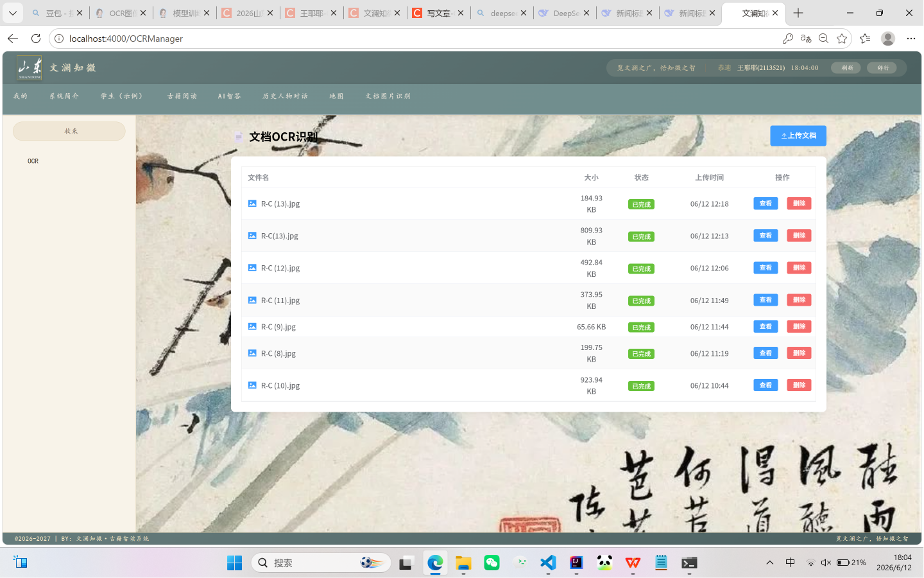Open the password key icon in address bar
Screen dimensions: 924x578
point(788,39)
